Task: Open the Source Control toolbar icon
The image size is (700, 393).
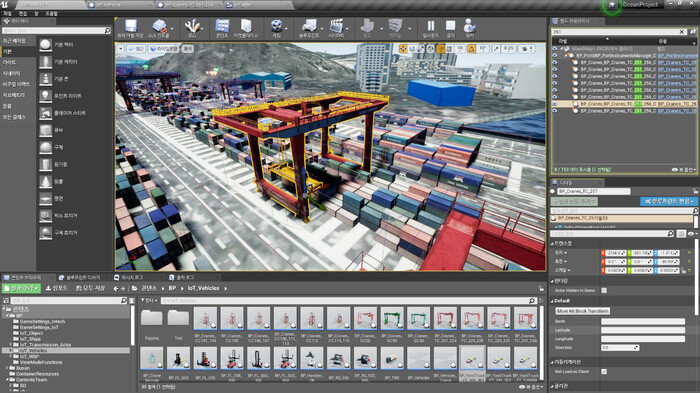Action: (158, 27)
